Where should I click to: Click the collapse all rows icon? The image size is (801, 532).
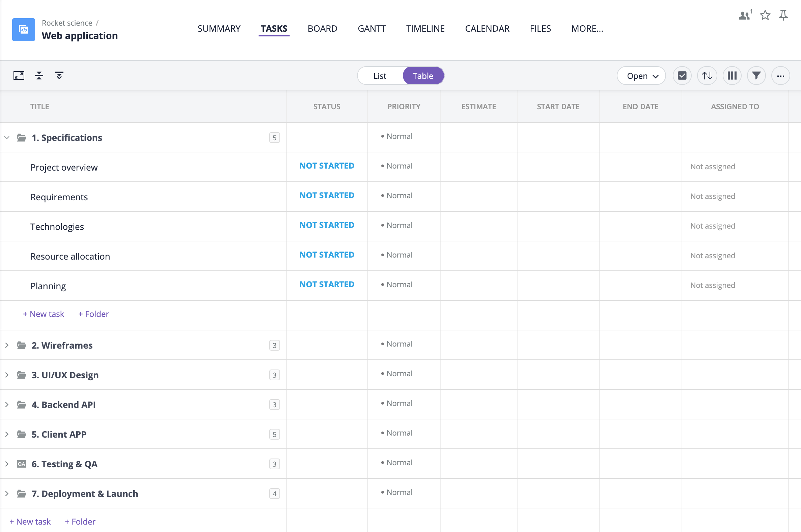[x=39, y=75]
